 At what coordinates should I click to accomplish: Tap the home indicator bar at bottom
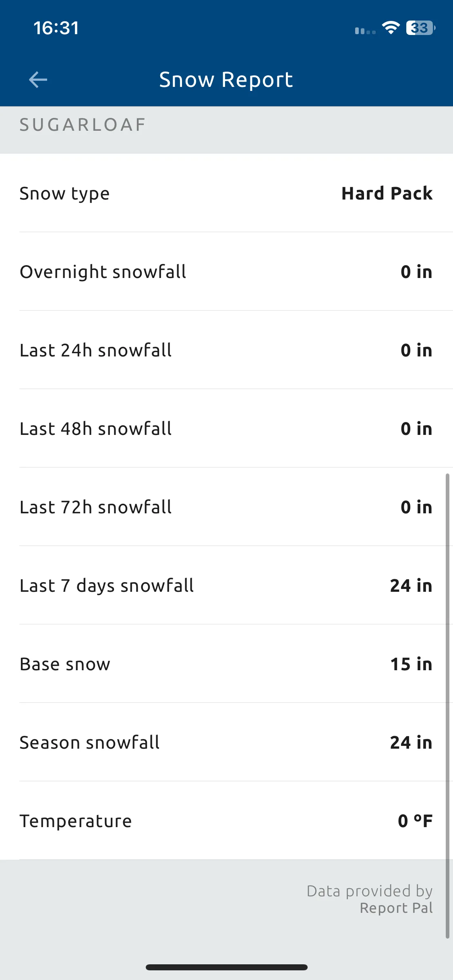tap(227, 967)
